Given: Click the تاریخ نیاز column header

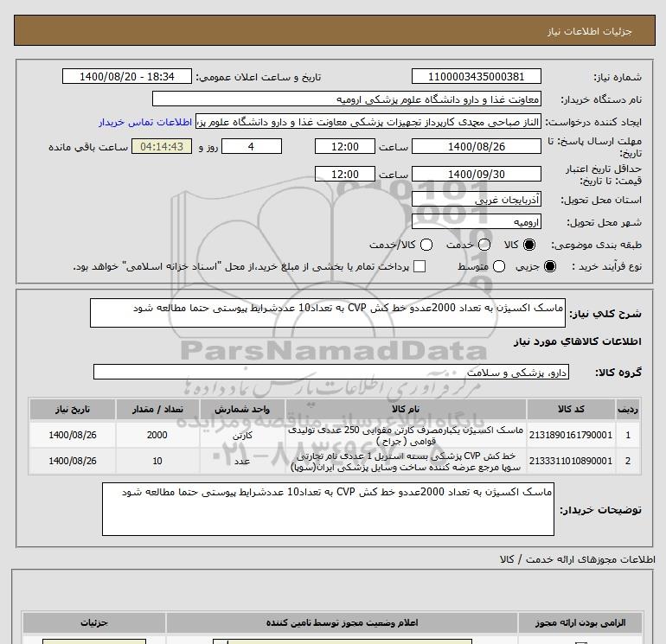Looking at the screenshot, I should pyautogui.click(x=74, y=408).
